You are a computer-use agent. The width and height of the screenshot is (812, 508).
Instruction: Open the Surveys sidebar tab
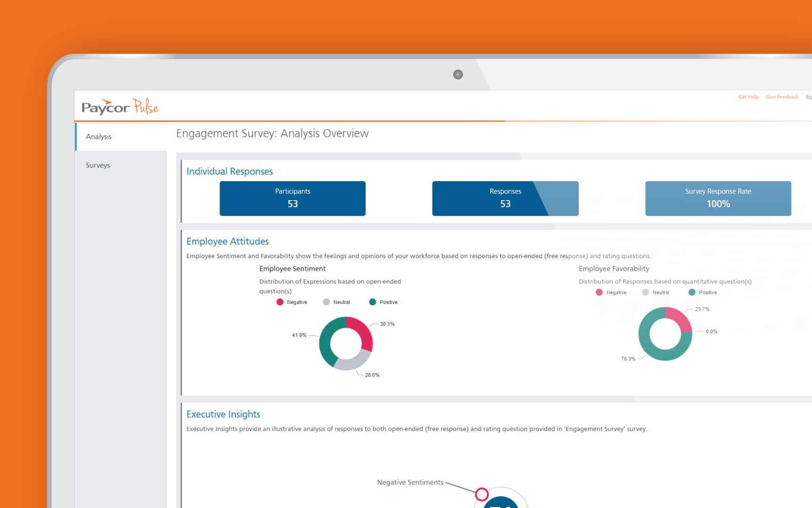pyautogui.click(x=121, y=165)
